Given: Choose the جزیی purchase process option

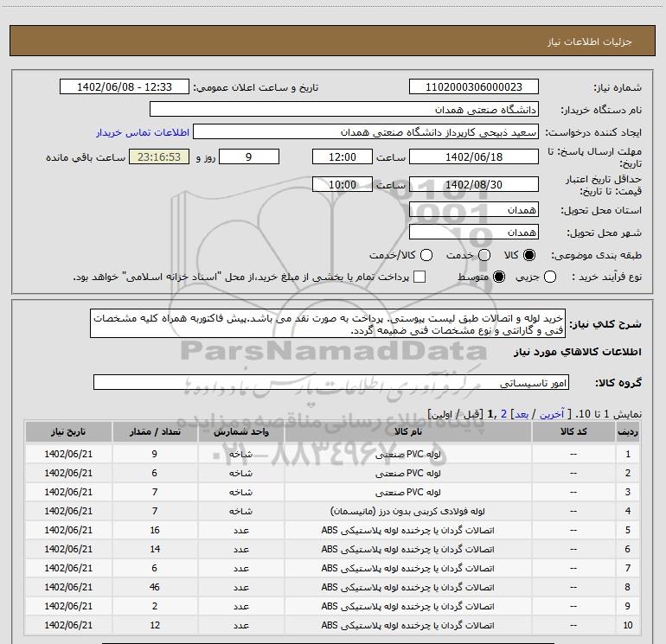Looking at the screenshot, I should [550, 277].
